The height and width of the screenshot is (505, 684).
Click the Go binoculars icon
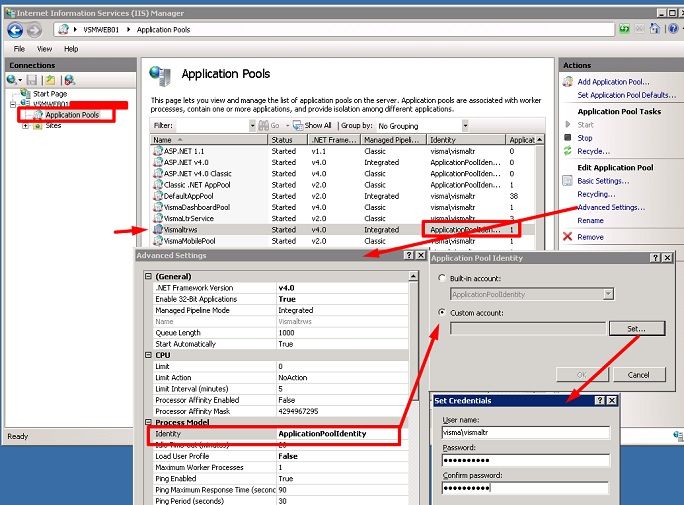pyautogui.click(x=263, y=126)
